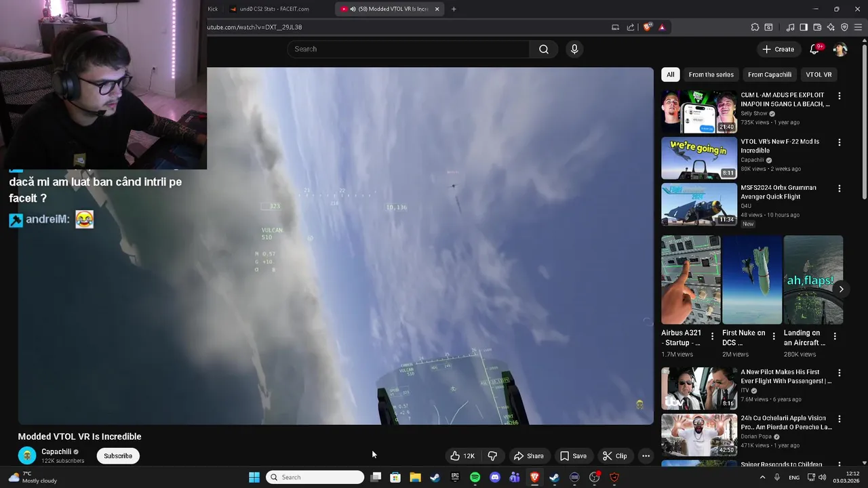This screenshot has width=868, height=488.
Task: Start voice search with the microphone icon
Action: 574,49
